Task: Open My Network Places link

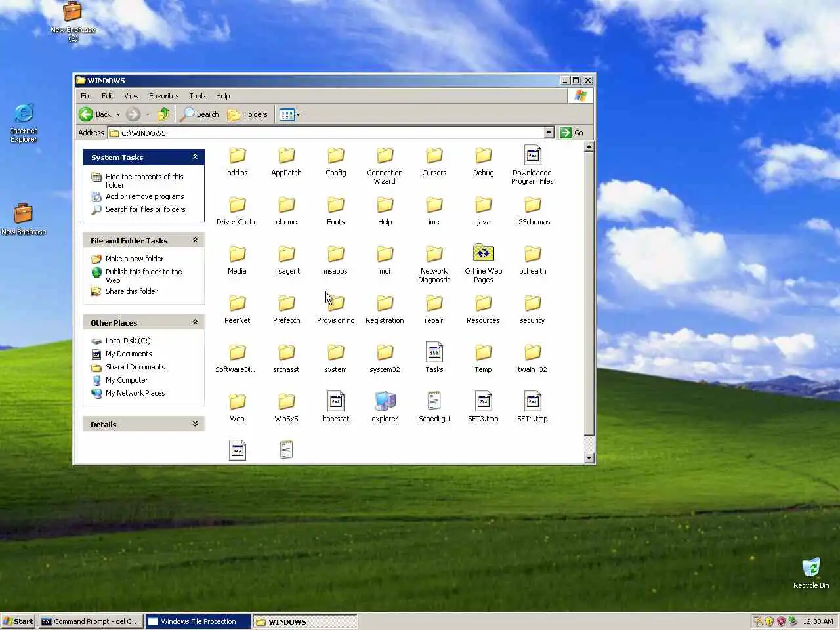Action: [x=135, y=393]
